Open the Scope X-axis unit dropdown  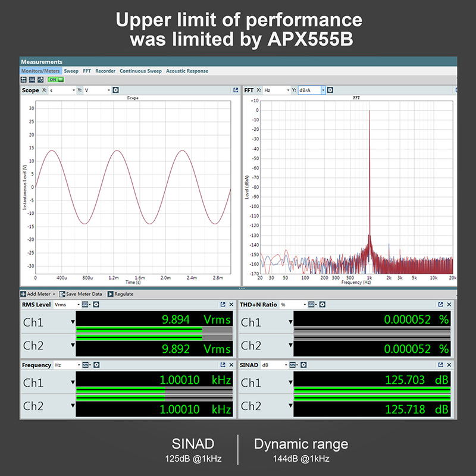click(x=73, y=90)
